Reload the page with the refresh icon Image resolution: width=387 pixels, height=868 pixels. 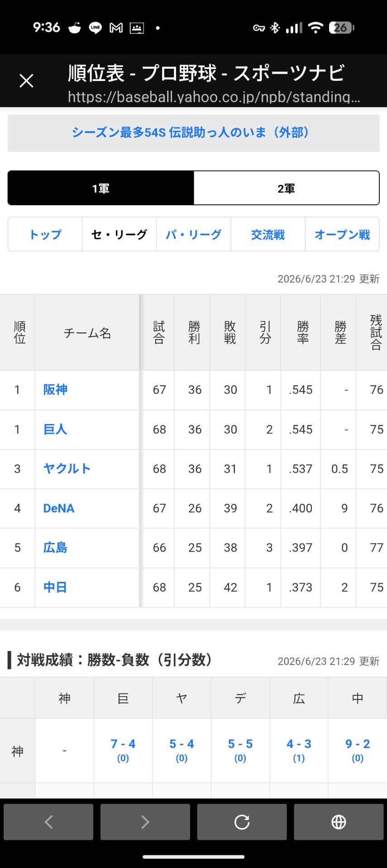pos(242,822)
